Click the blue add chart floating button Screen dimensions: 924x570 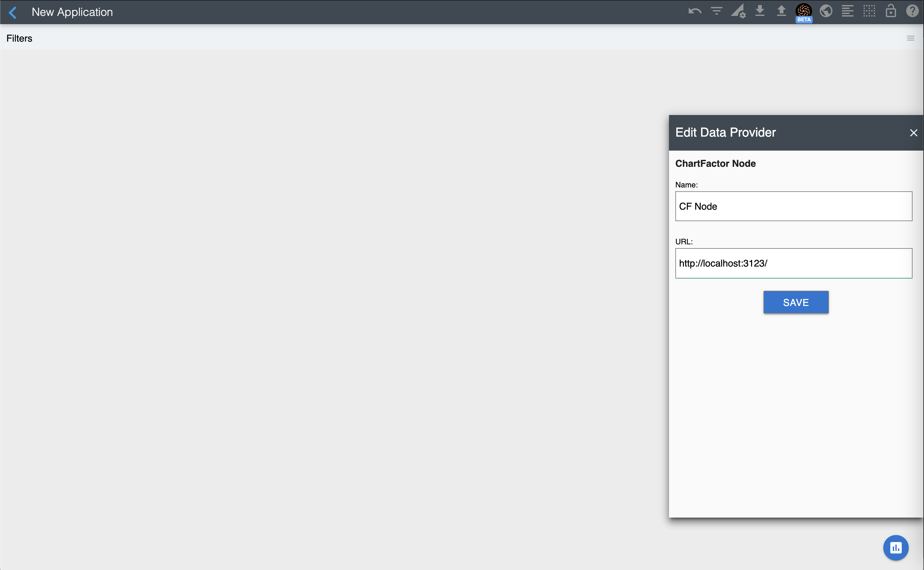896,548
